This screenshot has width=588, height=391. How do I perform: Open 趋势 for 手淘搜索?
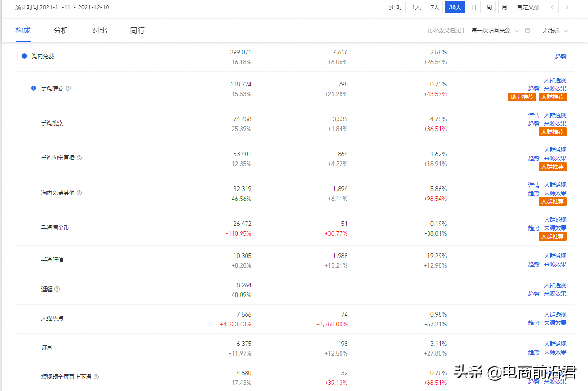click(534, 124)
